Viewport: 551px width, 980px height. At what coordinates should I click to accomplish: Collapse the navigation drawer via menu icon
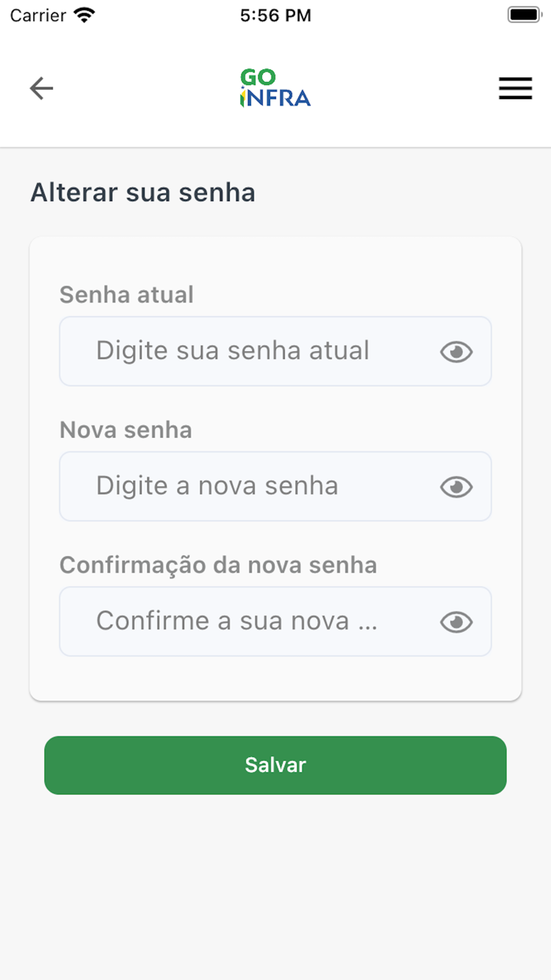516,88
